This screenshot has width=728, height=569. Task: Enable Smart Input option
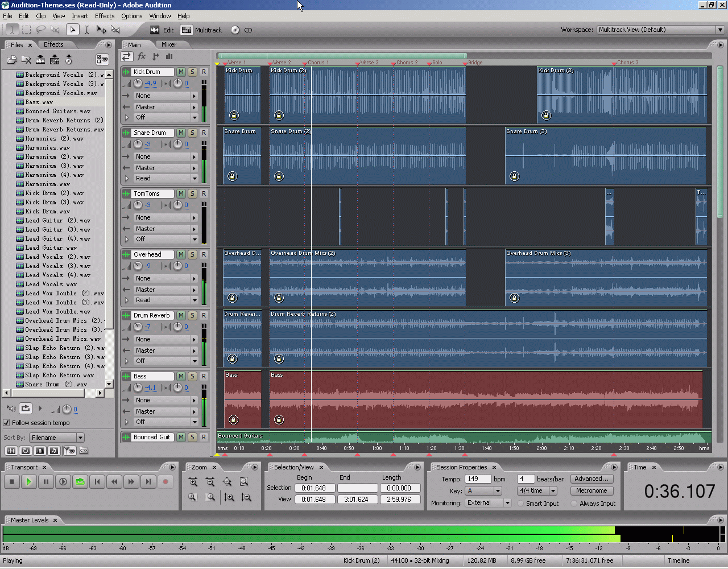click(x=520, y=504)
